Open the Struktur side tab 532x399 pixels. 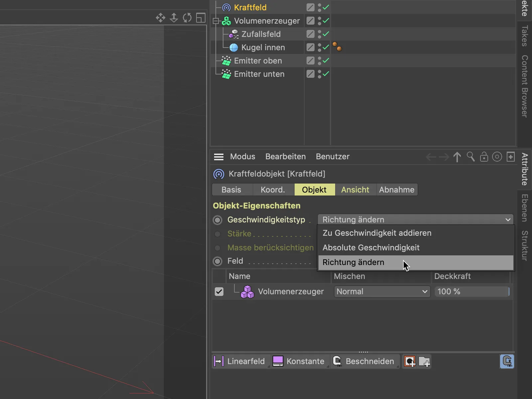tap(525, 246)
